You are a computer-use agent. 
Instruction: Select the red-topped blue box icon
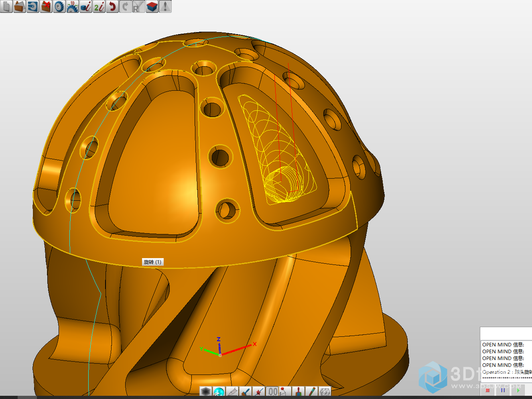tap(152, 6)
